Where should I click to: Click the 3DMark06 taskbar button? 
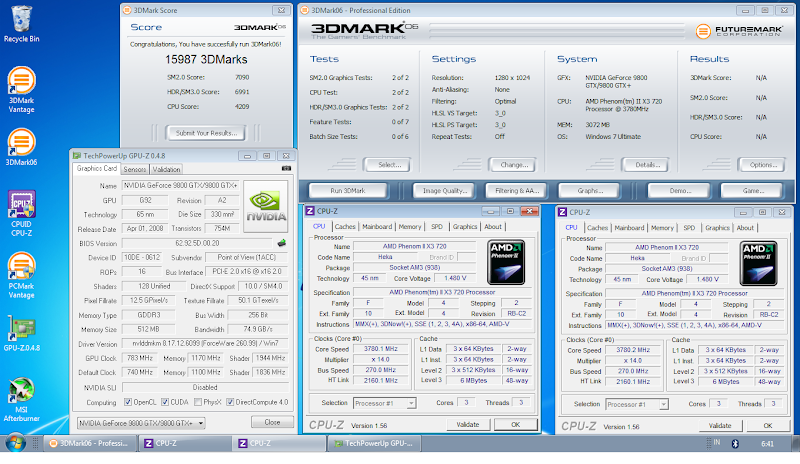(90, 444)
